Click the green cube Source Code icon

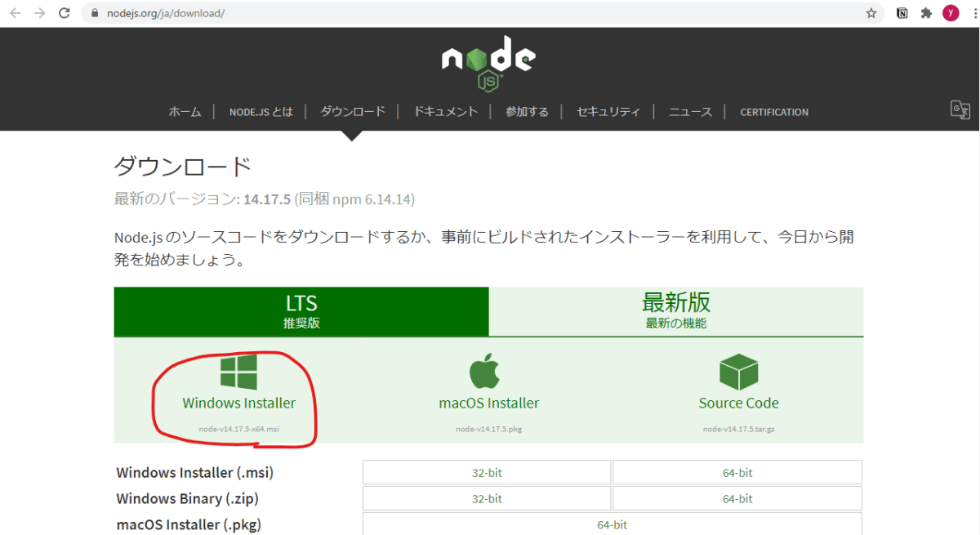click(738, 372)
